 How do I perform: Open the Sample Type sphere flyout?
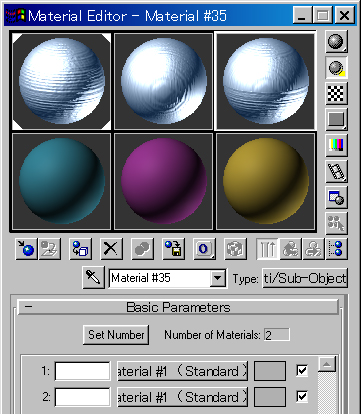click(x=336, y=42)
